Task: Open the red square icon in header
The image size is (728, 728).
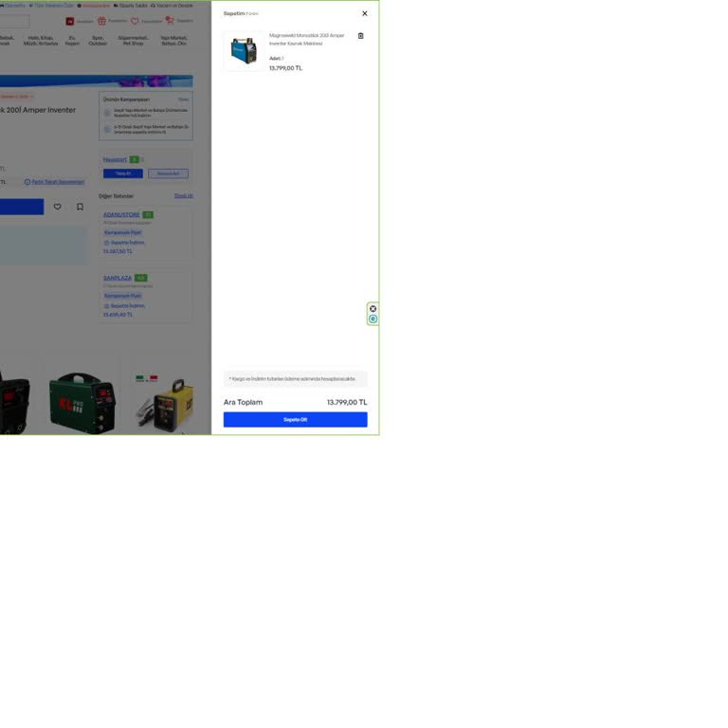Action: [70, 22]
